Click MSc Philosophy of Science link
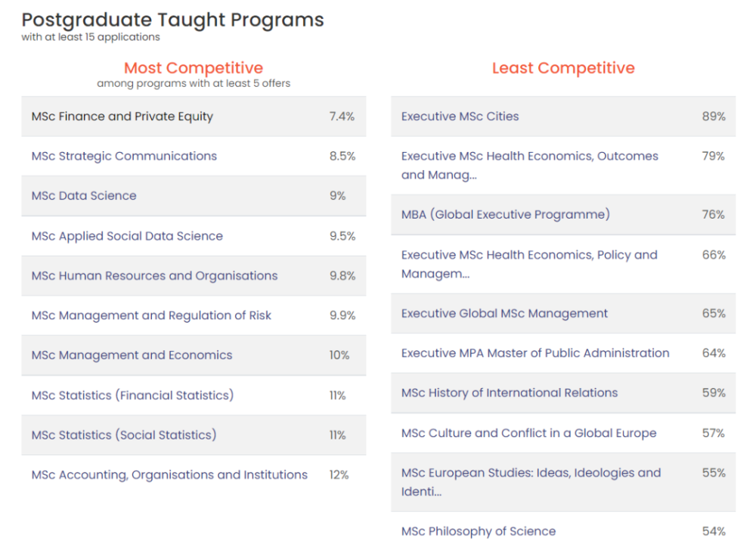Viewport: 756px width, 540px height. [x=479, y=532]
